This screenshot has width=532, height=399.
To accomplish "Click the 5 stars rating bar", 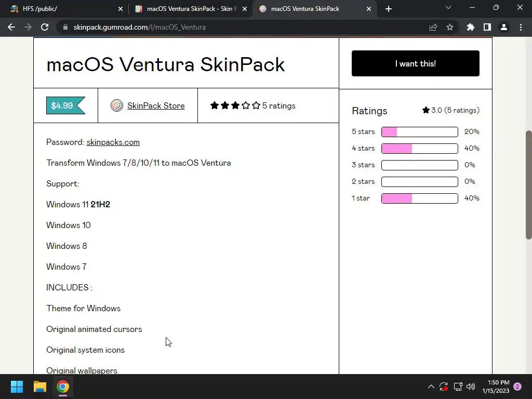I will [420, 131].
